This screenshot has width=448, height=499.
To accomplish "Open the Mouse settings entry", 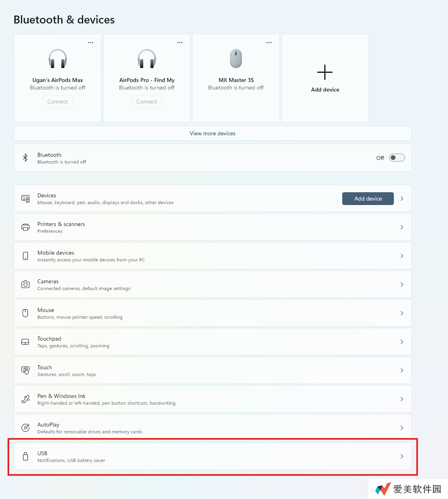I will point(212,313).
